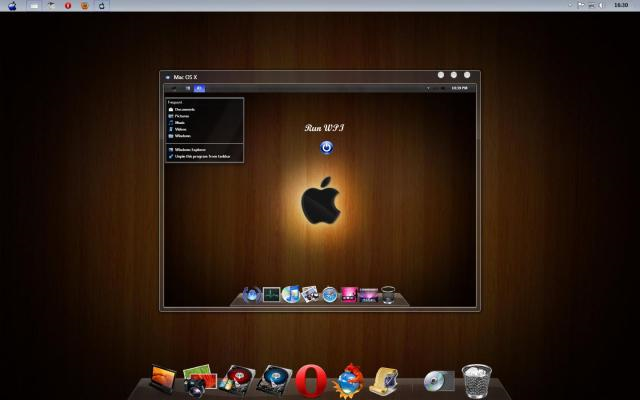Click the volume speaker in system tray

click(602, 5)
